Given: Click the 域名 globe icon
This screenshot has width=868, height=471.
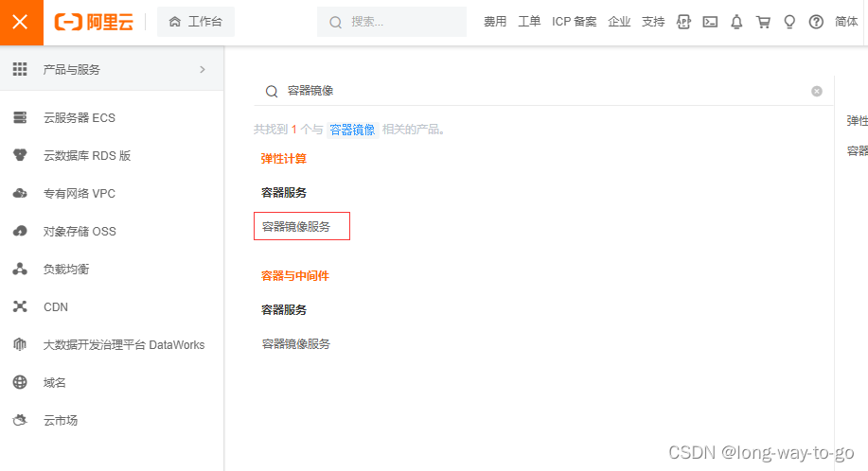Looking at the screenshot, I should pyautogui.click(x=20, y=382).
